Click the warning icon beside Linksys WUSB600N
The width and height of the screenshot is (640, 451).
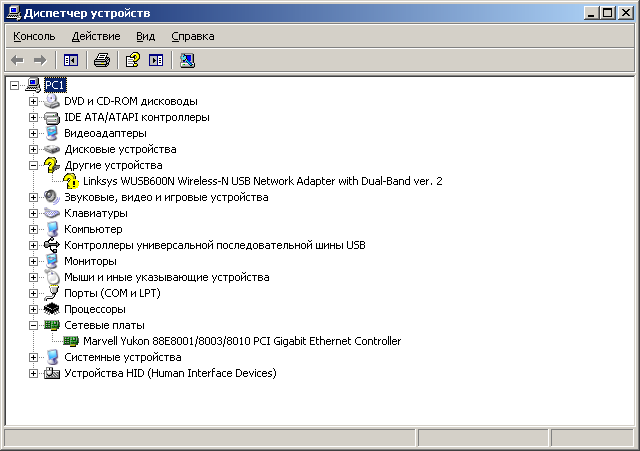(x=71, y=181)
